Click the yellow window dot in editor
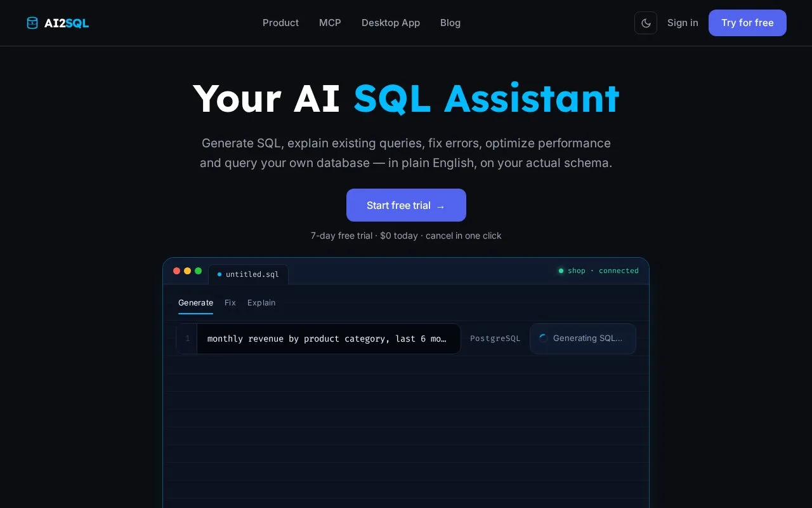Viewport: 812px width, 508px height. (187, 271)
